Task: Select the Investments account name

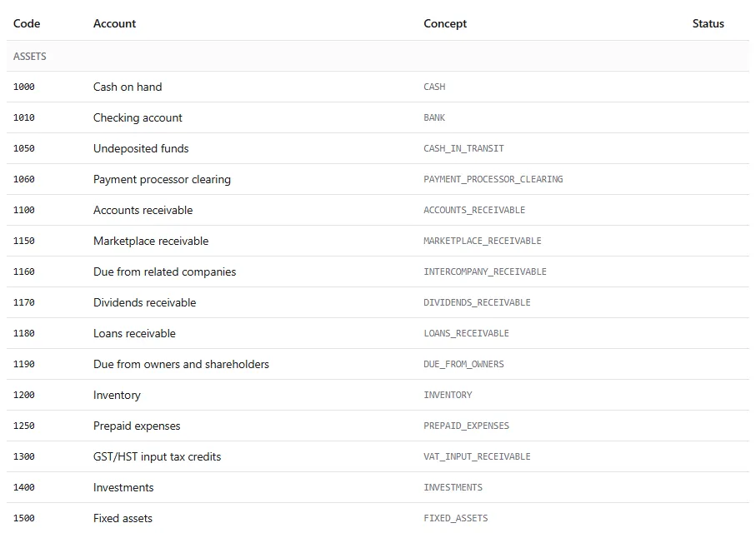Action: coord(123,488)
